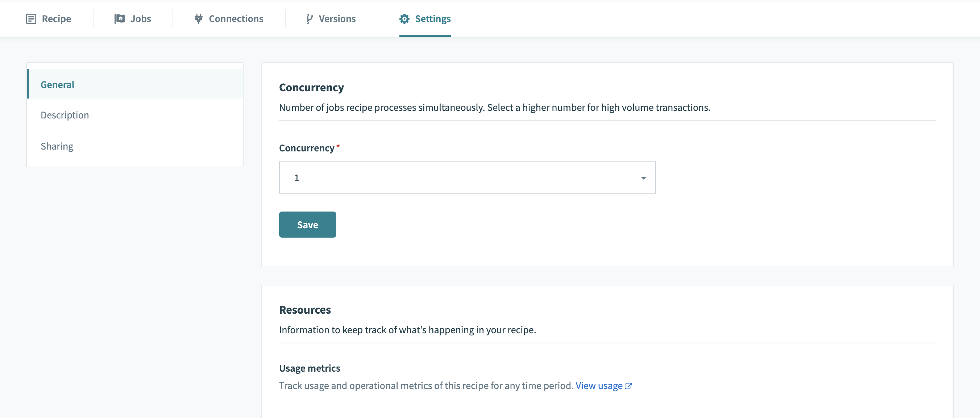Switch to the Jobs tab
Image resolution: width=980 pixels, height=418 pixels.
click(140, 18)
